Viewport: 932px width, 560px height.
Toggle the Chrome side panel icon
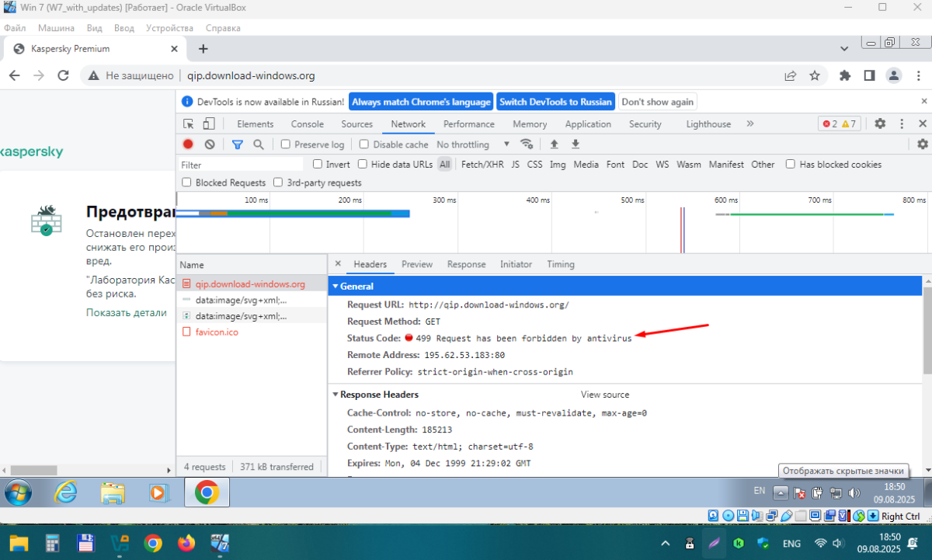(x=870, y=76)
